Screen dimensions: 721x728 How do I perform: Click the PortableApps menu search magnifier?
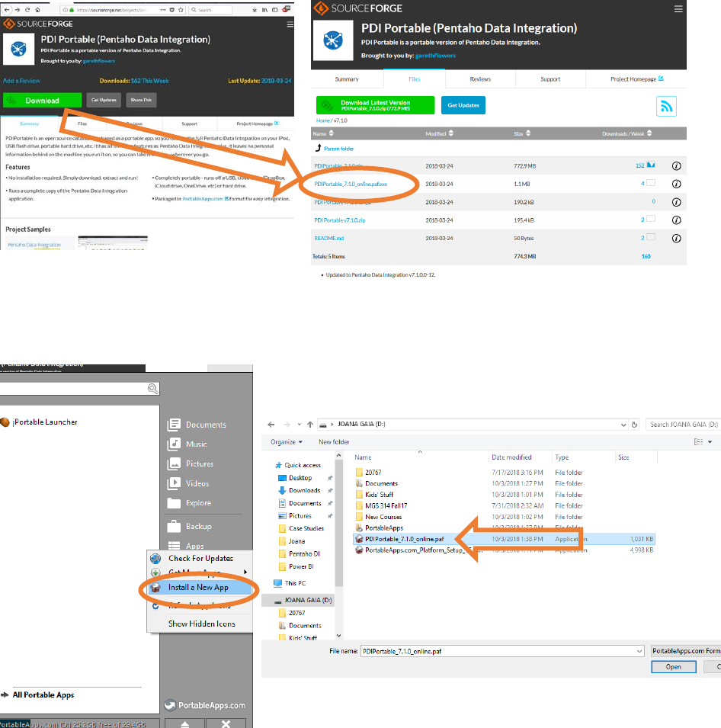coord(152,389)
